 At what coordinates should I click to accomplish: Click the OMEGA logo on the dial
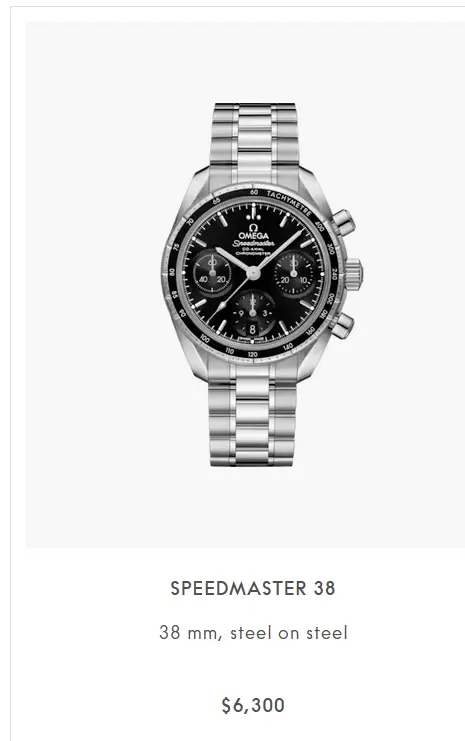click(253, 232)
